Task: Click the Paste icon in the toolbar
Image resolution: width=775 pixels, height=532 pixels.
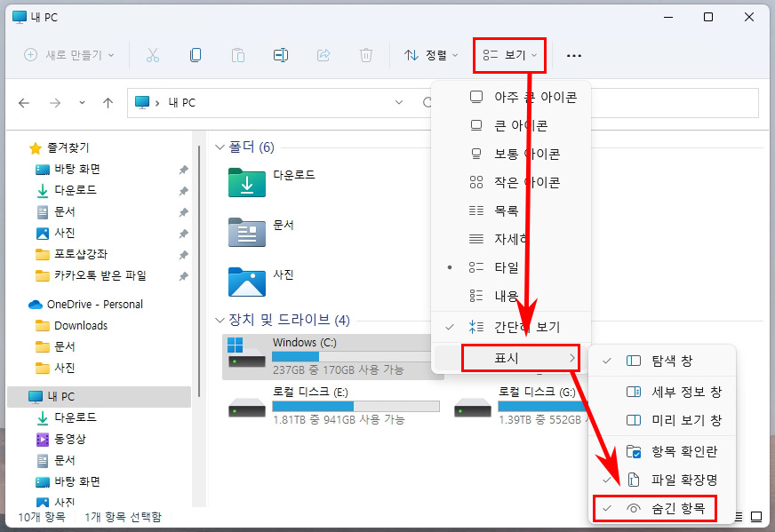Action: tap(238, 55)
